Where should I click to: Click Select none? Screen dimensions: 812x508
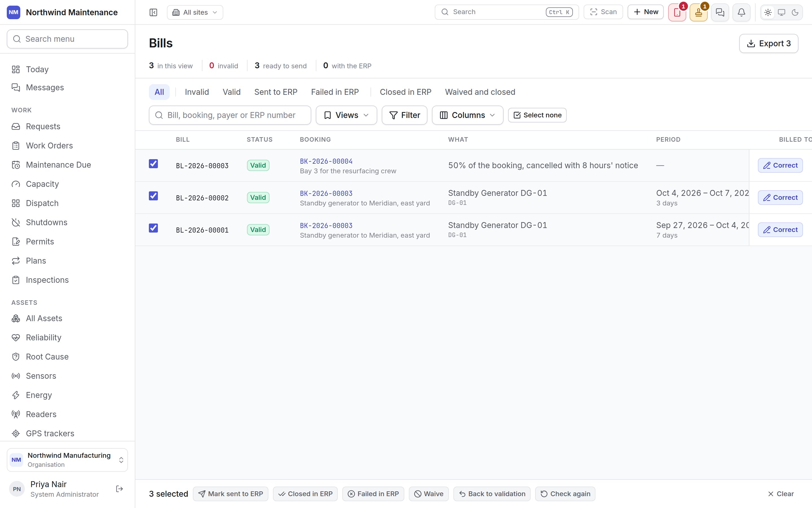pyautogui.click(x=537, y=115)
